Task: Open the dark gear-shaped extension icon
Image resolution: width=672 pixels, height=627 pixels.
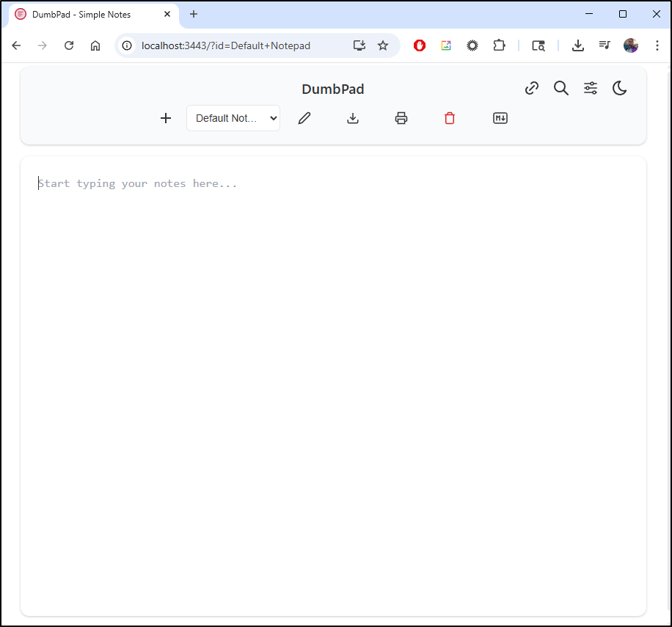Action: (472, 45)
